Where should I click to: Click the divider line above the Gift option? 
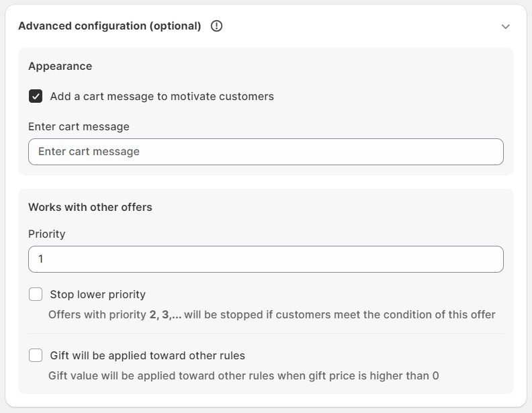[x=265, y=333]
